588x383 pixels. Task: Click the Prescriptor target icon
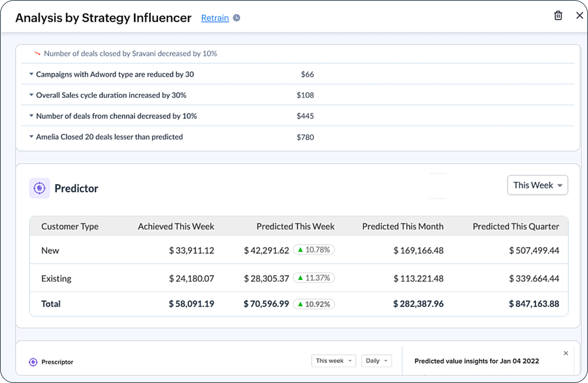33,362
